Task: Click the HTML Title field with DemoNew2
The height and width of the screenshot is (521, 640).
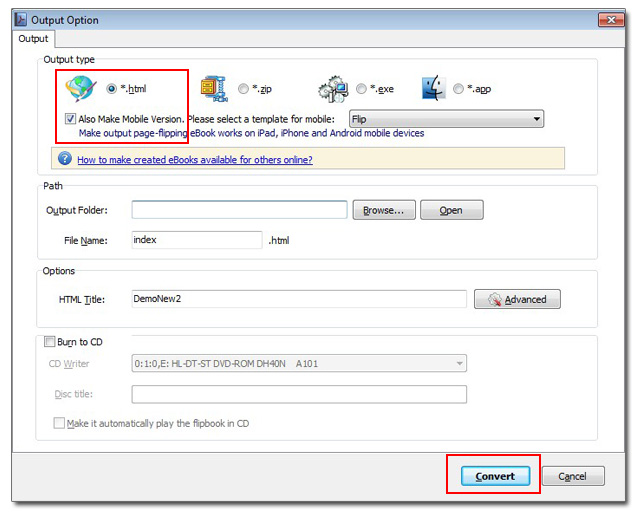Action: 299,299
